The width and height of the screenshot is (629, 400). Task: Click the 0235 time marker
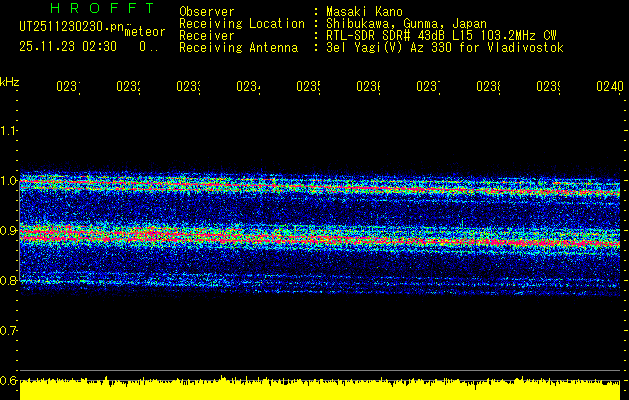point(308,86)
